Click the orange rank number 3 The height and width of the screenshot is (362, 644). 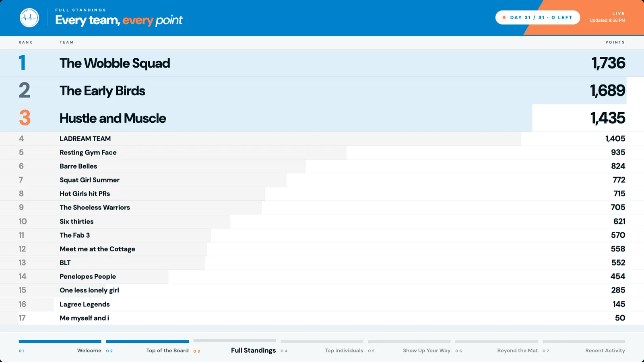point(25,118)
